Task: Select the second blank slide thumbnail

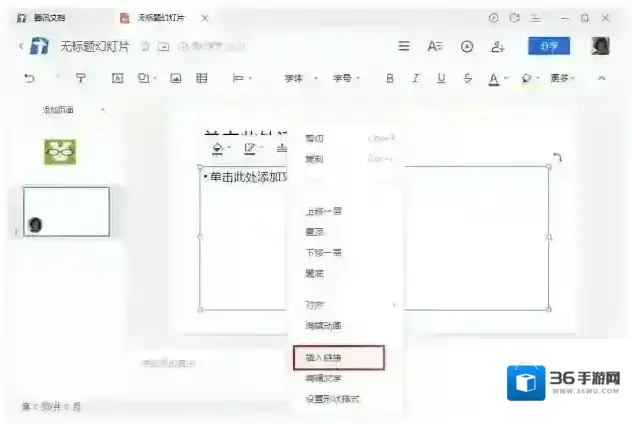Action: [x=67, y=212]
